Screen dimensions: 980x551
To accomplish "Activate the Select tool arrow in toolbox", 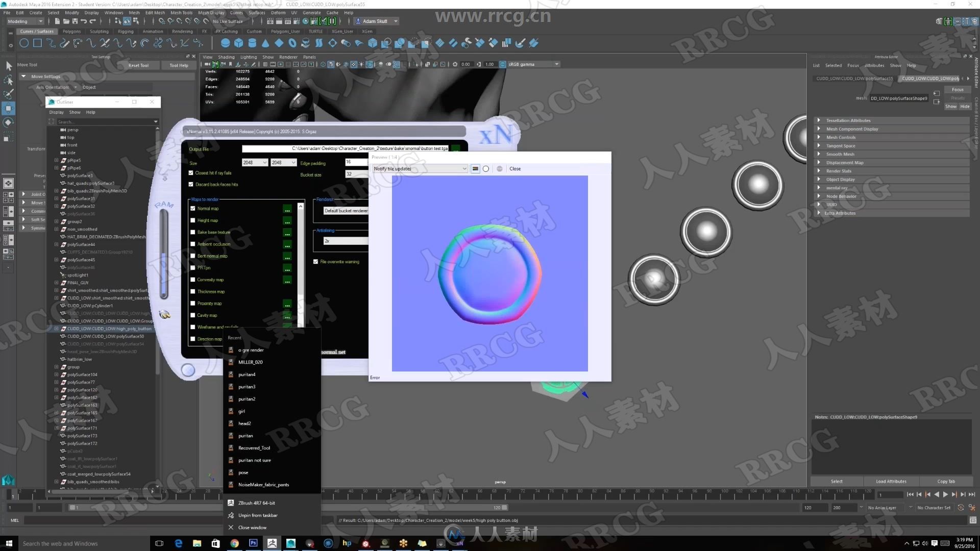I will pos(9,66).
